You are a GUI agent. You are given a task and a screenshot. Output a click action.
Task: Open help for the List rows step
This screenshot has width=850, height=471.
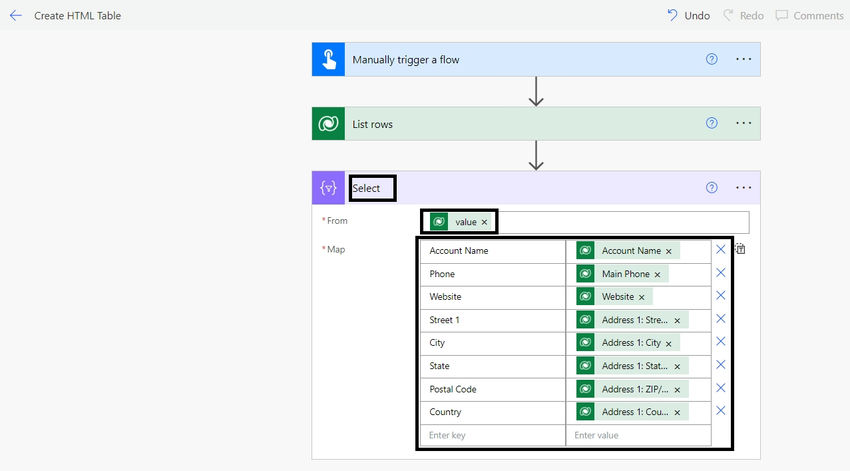[712, 123]
